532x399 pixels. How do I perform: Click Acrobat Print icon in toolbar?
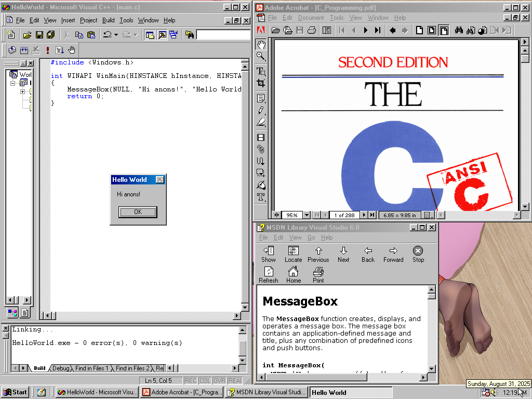tap(312, 31)
